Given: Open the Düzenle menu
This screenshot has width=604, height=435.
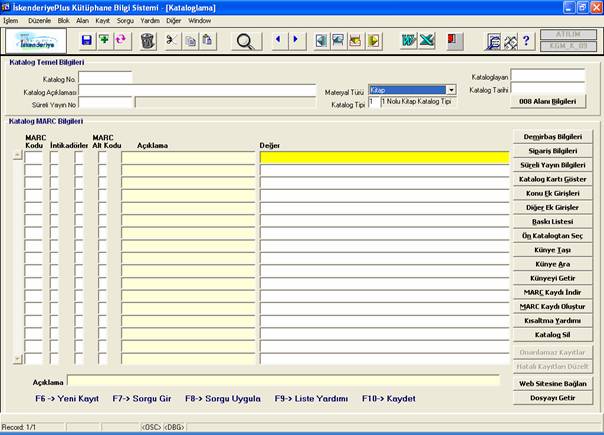Looking at the screenshot, I should click(39, 21).
